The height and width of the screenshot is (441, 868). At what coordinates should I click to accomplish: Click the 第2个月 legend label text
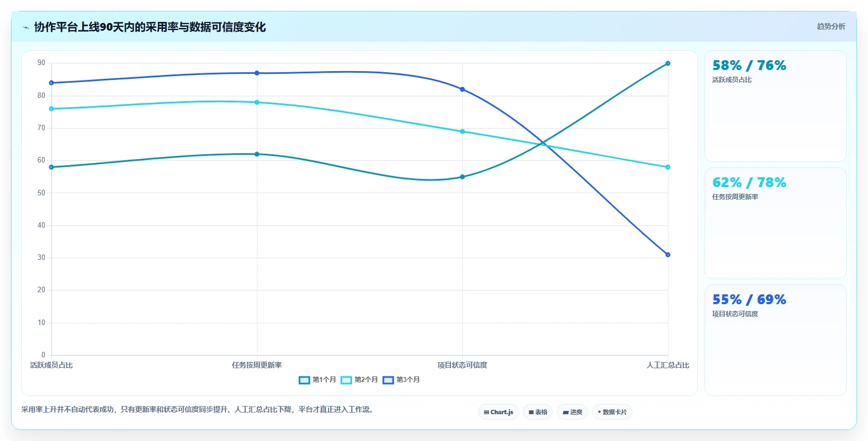click(x=366, y=380)
